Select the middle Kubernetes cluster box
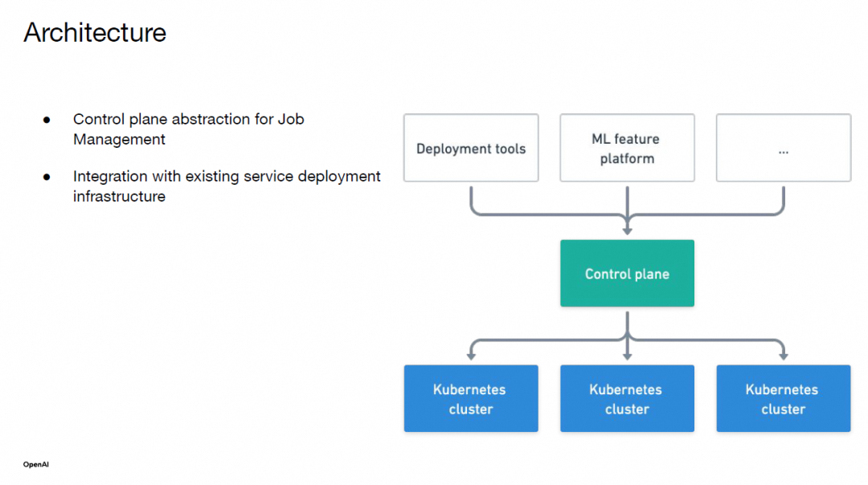The height and width of the screenshot is (485, 868). (627, 398)
